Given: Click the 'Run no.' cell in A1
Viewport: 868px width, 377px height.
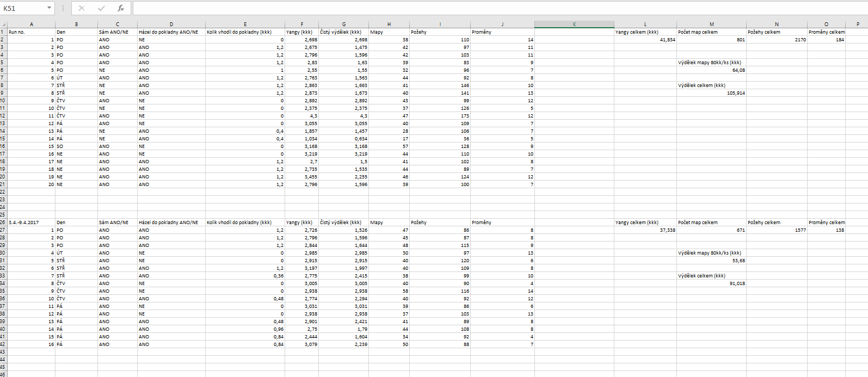Looking at the screenshot, I should (31, 32).
